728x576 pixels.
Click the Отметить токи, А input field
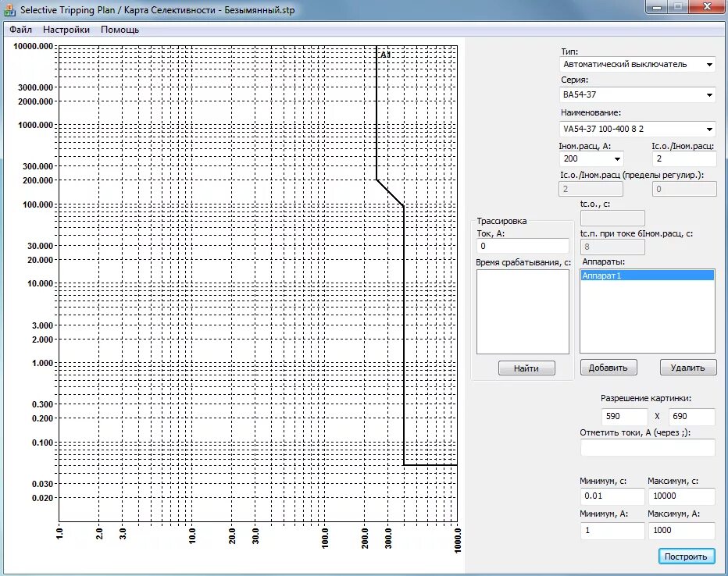coord(648,447)
